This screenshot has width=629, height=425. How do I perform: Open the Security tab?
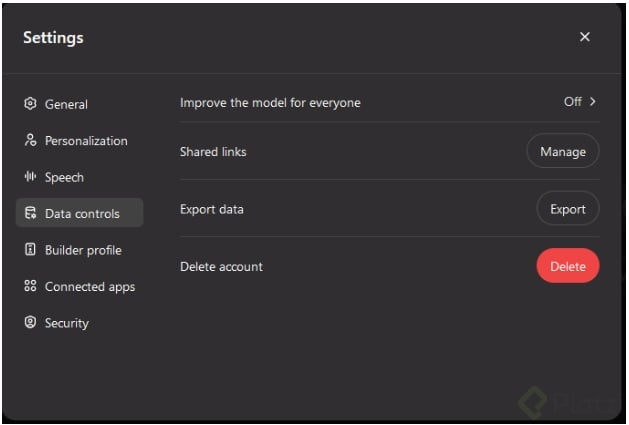coord(79,323)
